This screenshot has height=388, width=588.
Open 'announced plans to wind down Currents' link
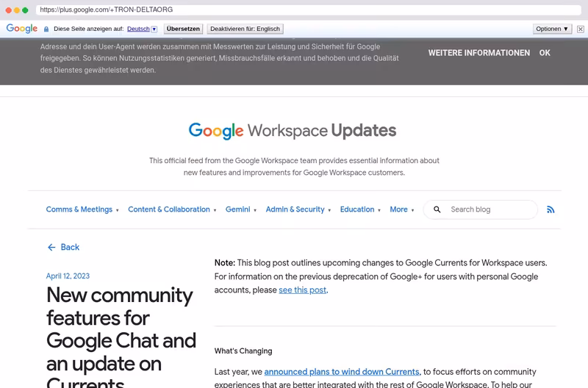342,372
